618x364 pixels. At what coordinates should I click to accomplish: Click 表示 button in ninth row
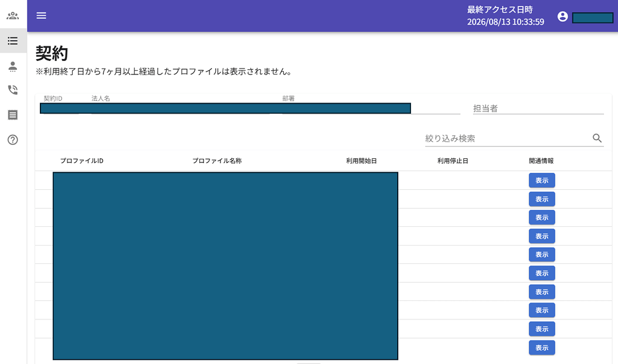pyautogui.click(x=542, y=329)
